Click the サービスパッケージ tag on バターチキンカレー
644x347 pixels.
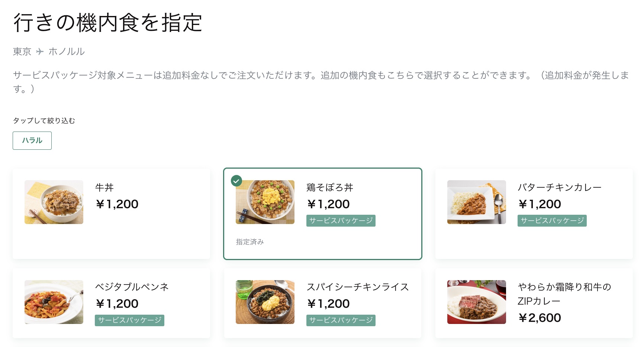pyautogui.click(x=552, y=220)
